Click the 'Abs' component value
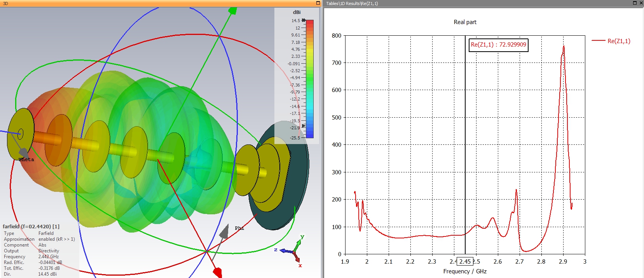 click(42, 245)
